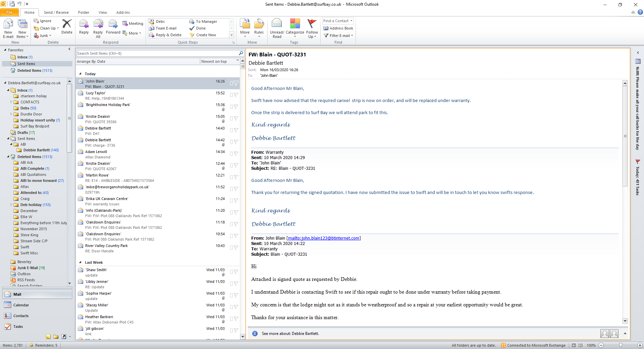
Task: Flag the Martin Rowe message
Action: 236,177
